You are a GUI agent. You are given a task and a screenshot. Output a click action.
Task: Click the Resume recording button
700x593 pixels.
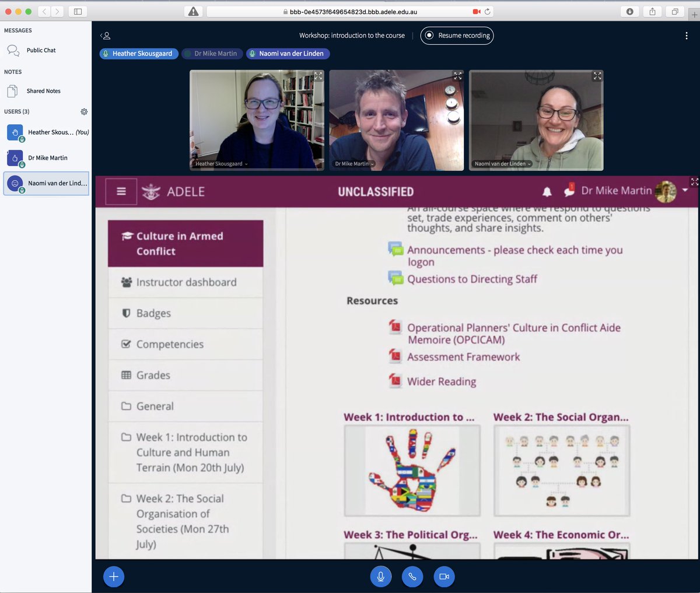point(457,36)
